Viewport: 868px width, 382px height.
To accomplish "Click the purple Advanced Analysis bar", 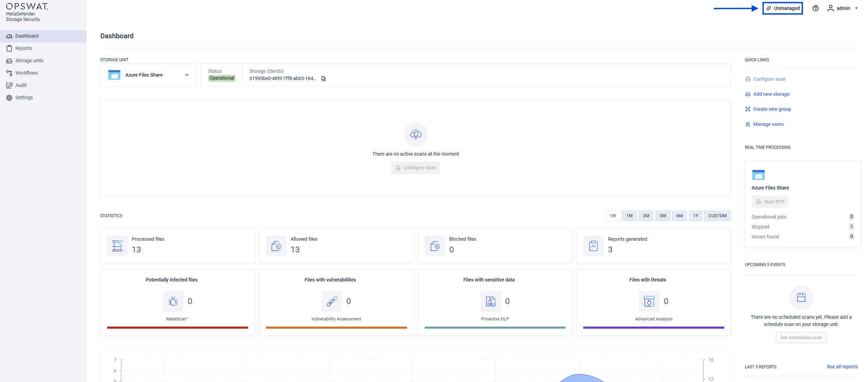I will [653, 328].
